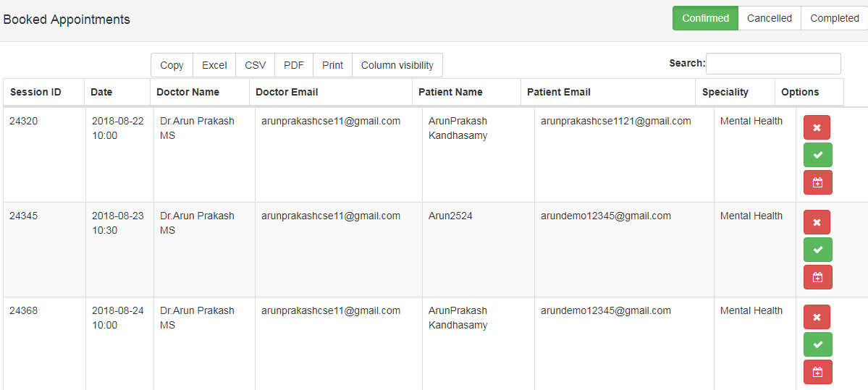Export the table to Excel
This screenshot has width=868, height=390.
click(x=214, y=65)
